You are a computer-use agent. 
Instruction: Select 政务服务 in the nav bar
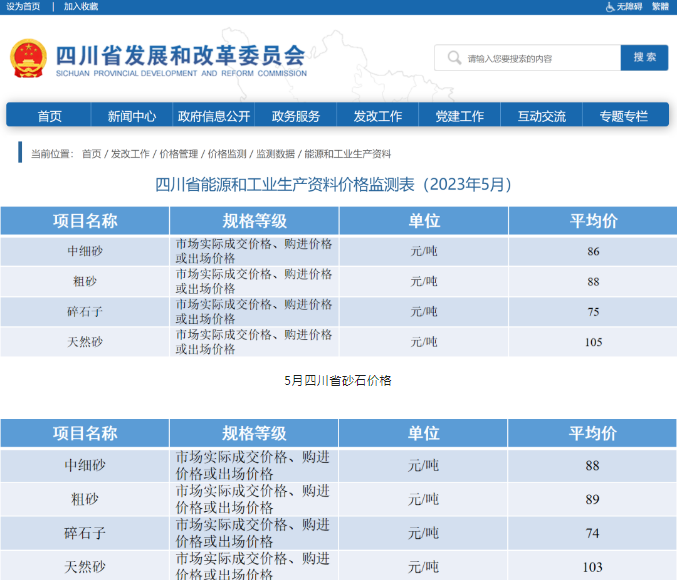point(295,116)
